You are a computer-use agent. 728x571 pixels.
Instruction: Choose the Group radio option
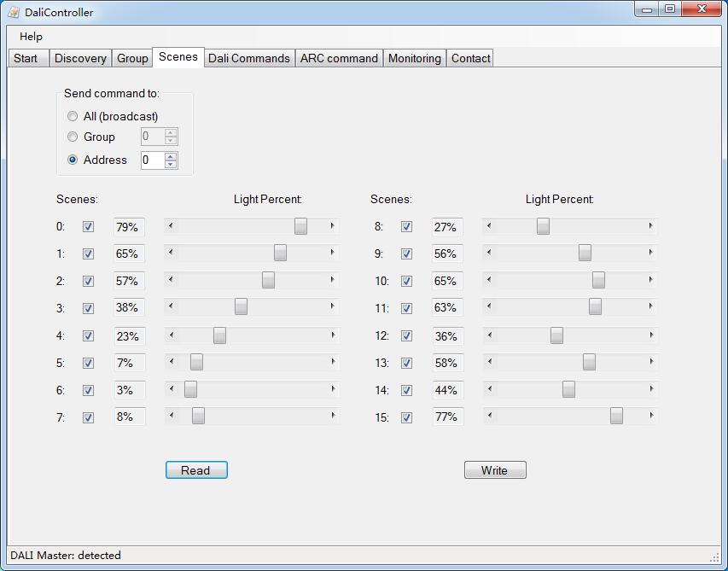[73, 137]
